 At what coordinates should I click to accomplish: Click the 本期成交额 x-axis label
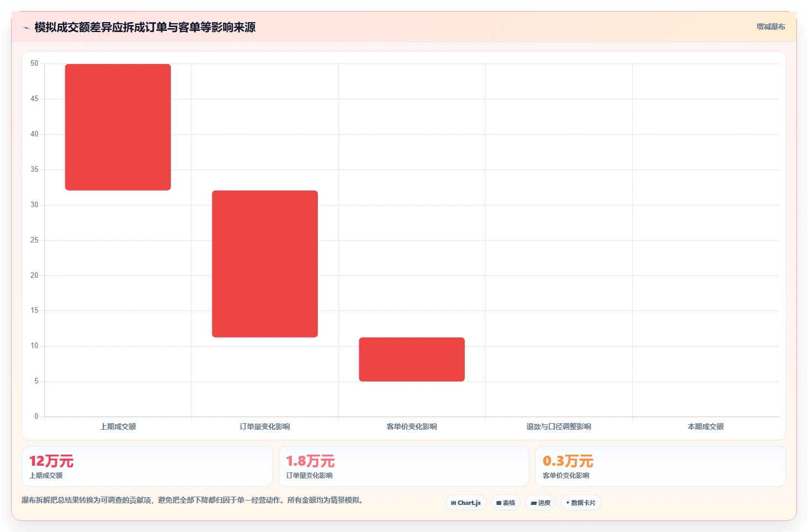coord(706,426)
